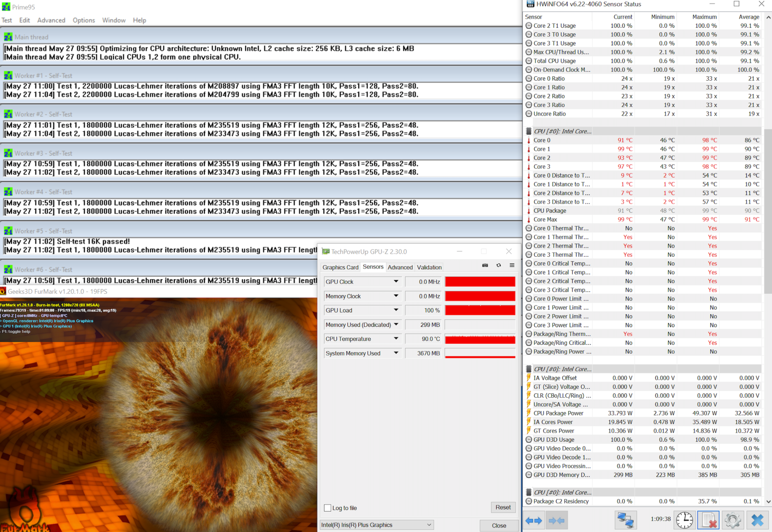Click HWiNFO shrink columns arrows button
This screenshot has height=532, width=772.
coord(556,520)
